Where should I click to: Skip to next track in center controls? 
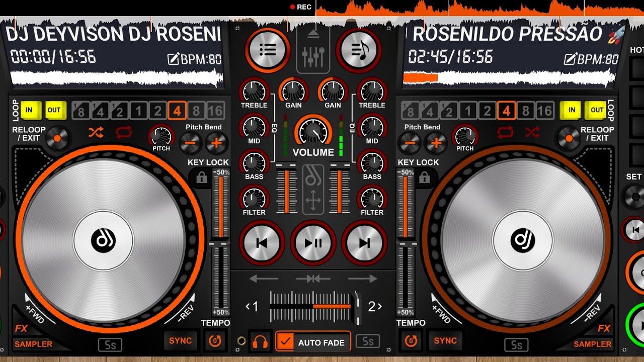pos(364,243)
